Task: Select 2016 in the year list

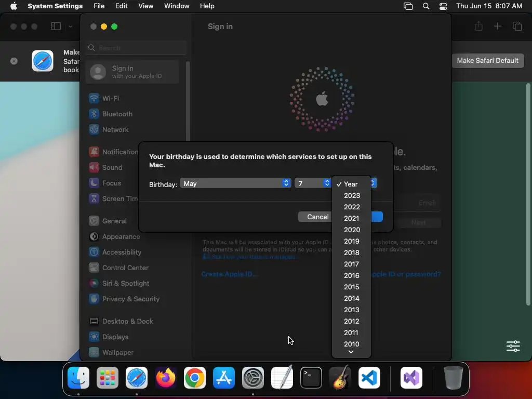Action: [351, 275]
